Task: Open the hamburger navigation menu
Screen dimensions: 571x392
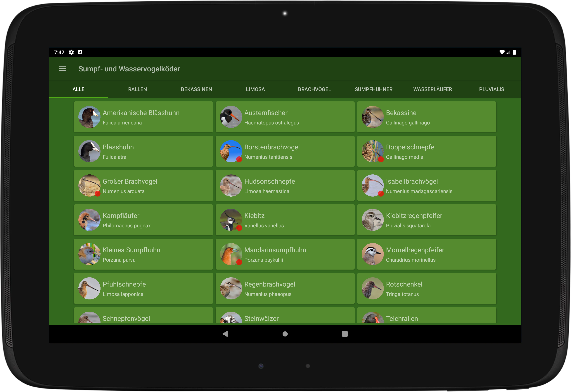Action: [x=62, y=69]
